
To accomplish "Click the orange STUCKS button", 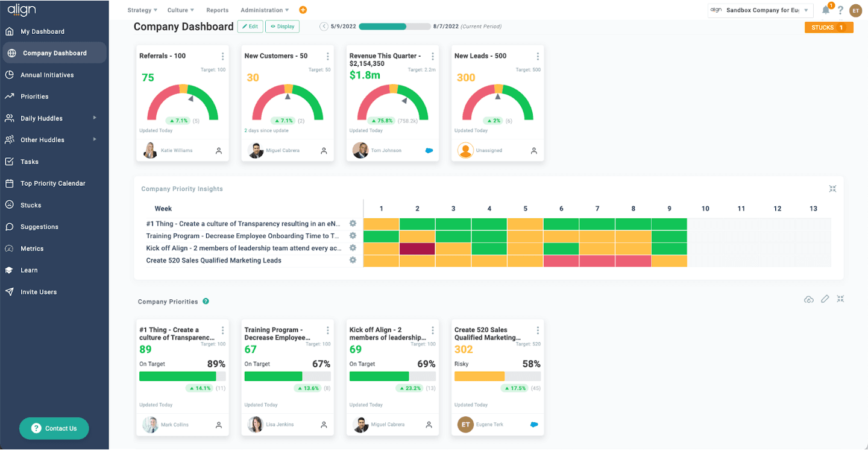I will (x=828, y=28).
